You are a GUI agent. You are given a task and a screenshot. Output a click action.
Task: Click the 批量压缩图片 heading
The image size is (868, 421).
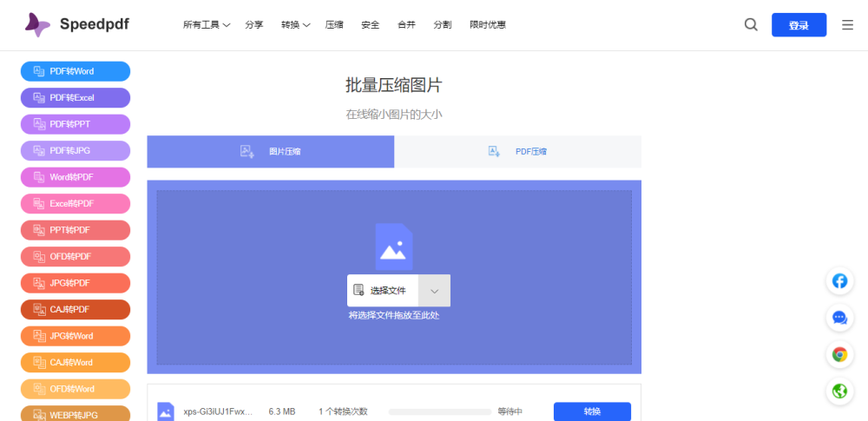[394, 85]
